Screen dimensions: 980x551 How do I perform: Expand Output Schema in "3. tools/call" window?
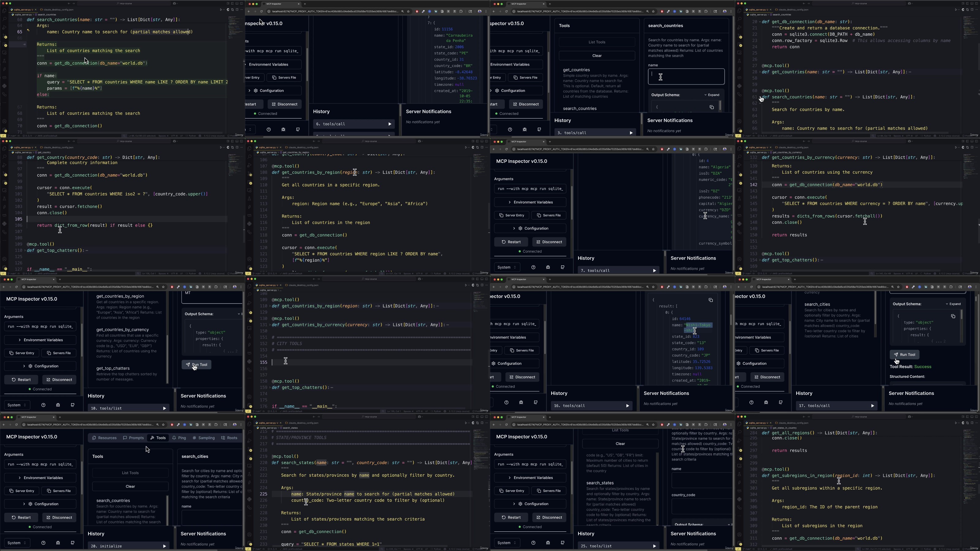pos(712,95)
